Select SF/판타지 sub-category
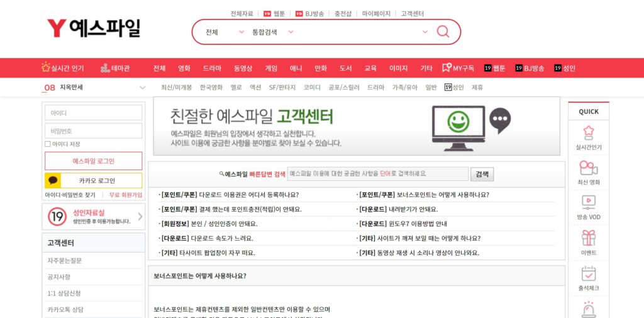This screenshot has height=318, width=644. pos(282,87)
